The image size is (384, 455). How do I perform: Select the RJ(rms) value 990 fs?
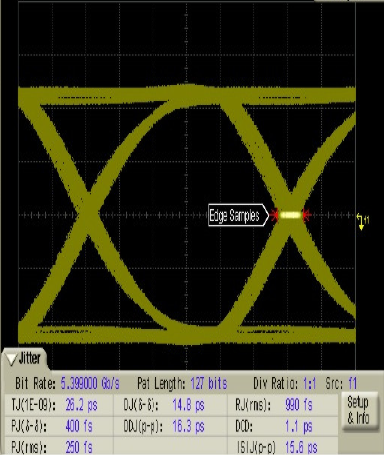pyautogui.click(x=299, y=405)
